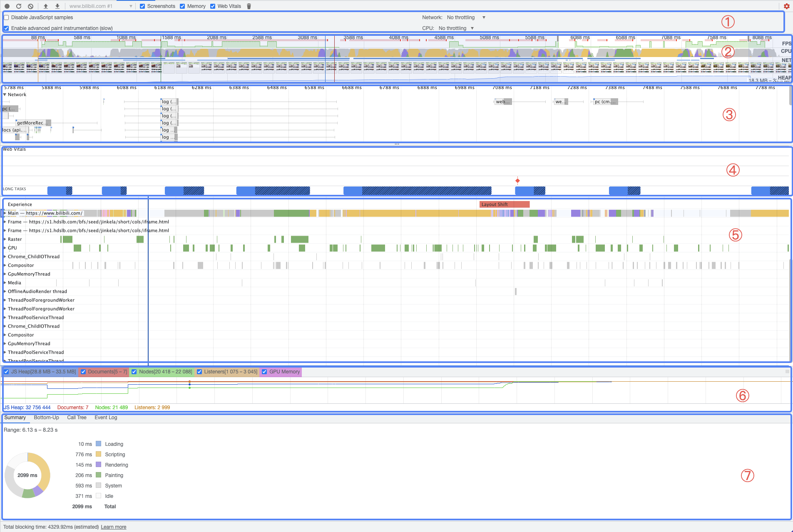Expand the Raster thread track

pos(5,239)
